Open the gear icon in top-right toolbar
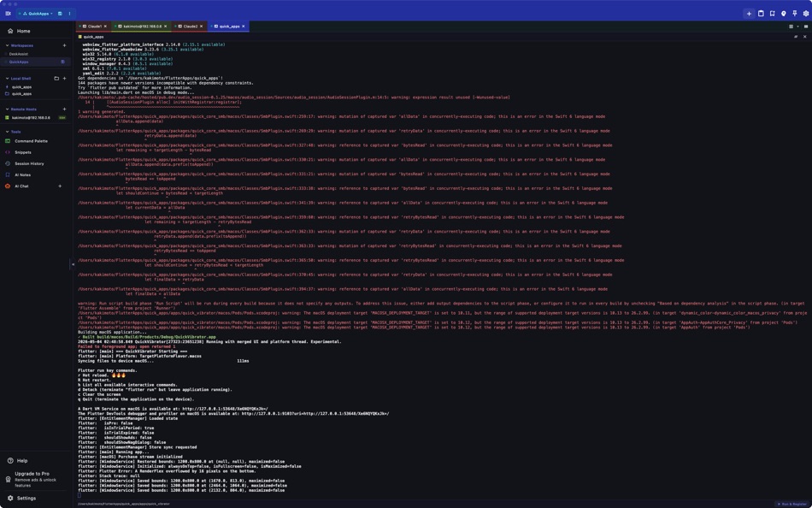812x508 pixels. [806, 14]
